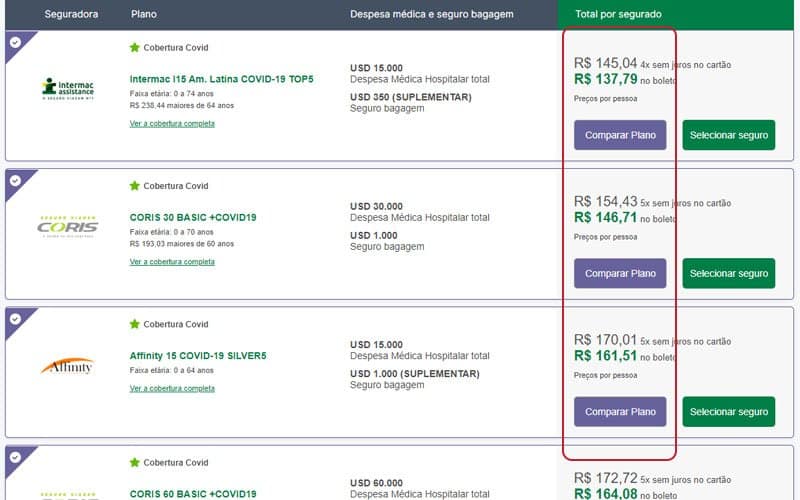
Task: Click the R$ 145,04 card price
Action: [606, 63]
